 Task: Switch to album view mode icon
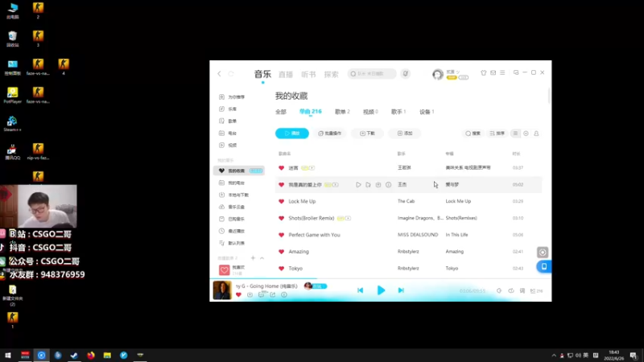pyautogui.click(x=526, y=134)
